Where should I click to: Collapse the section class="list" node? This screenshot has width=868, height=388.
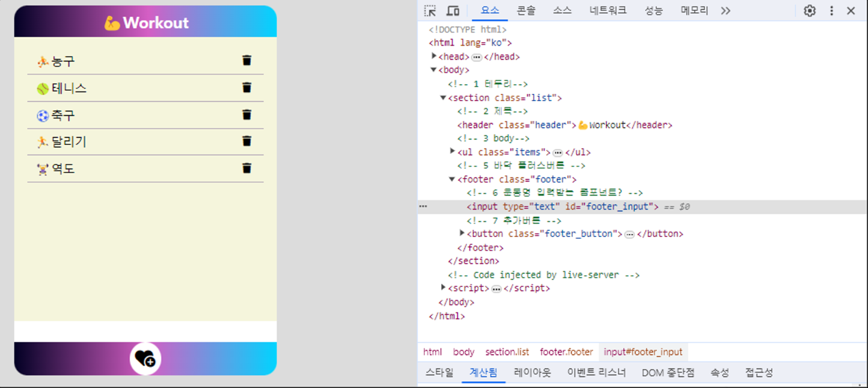(x=443, y=97)
